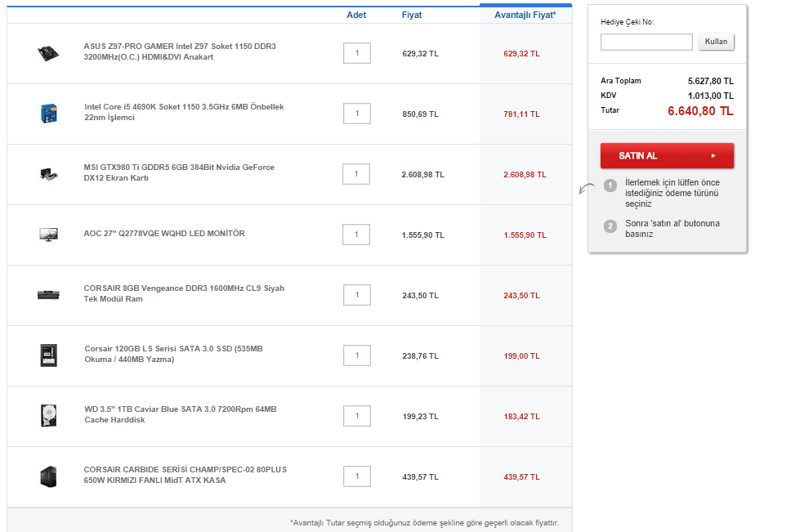This screenshot has width=795, height=532.
Task: Click the Corsair 120GB SSD product icon
Action: tap(49, 355)
